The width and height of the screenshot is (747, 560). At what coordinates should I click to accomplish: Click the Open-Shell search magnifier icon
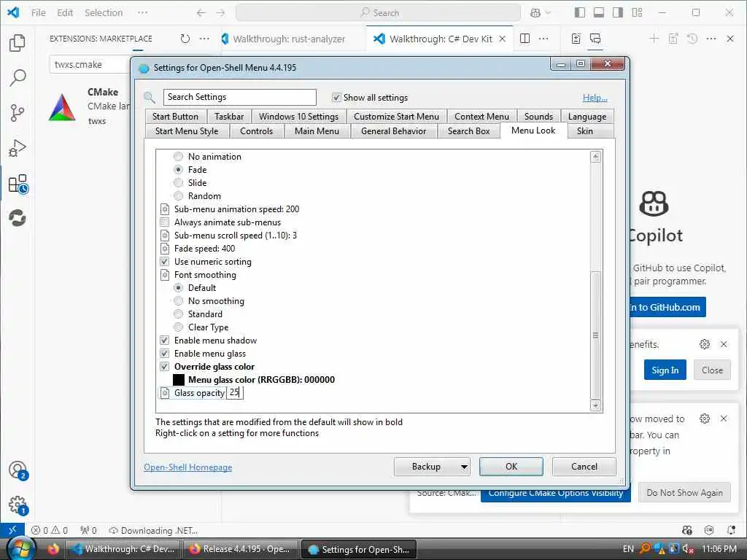point(150,98)
